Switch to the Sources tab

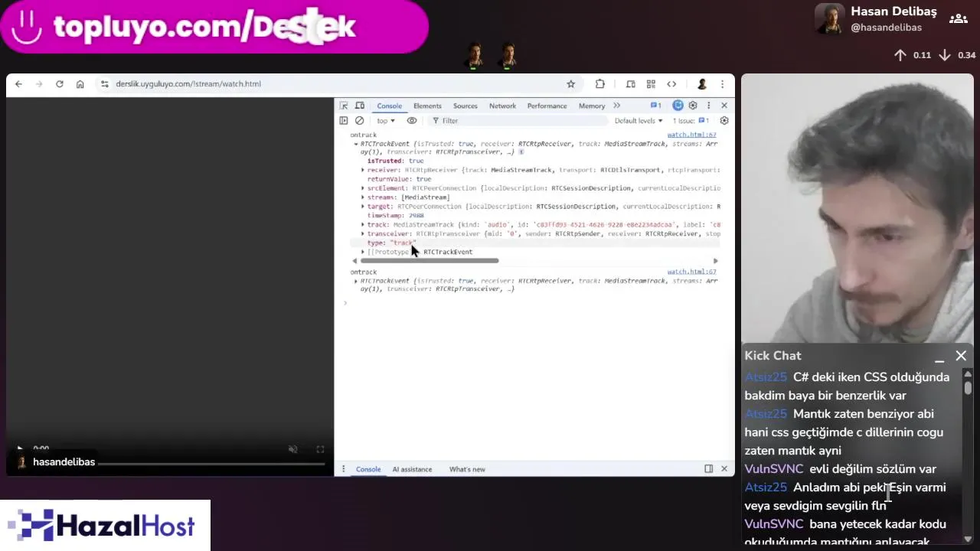coord(465,106)
